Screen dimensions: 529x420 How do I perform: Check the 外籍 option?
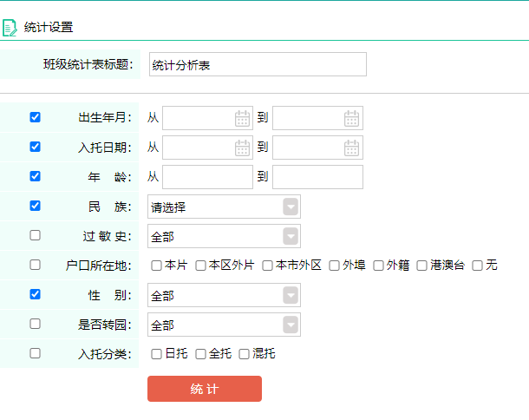tap(378, 266)
